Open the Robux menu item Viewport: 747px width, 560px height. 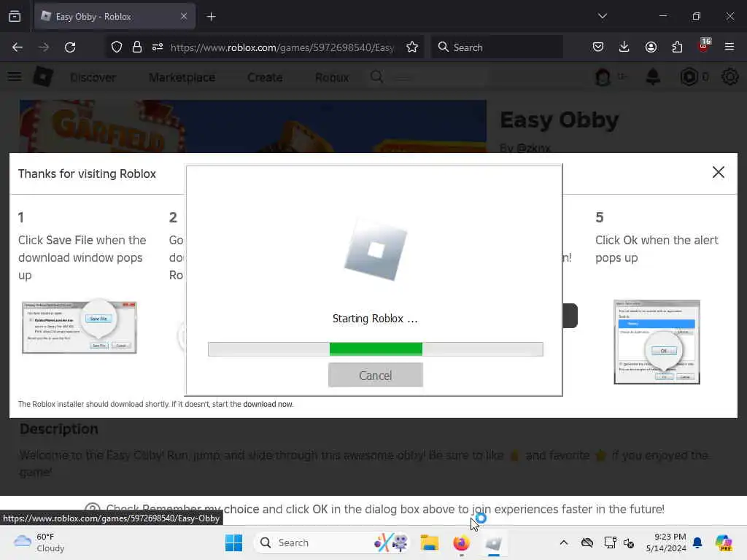tap(332, 77)
